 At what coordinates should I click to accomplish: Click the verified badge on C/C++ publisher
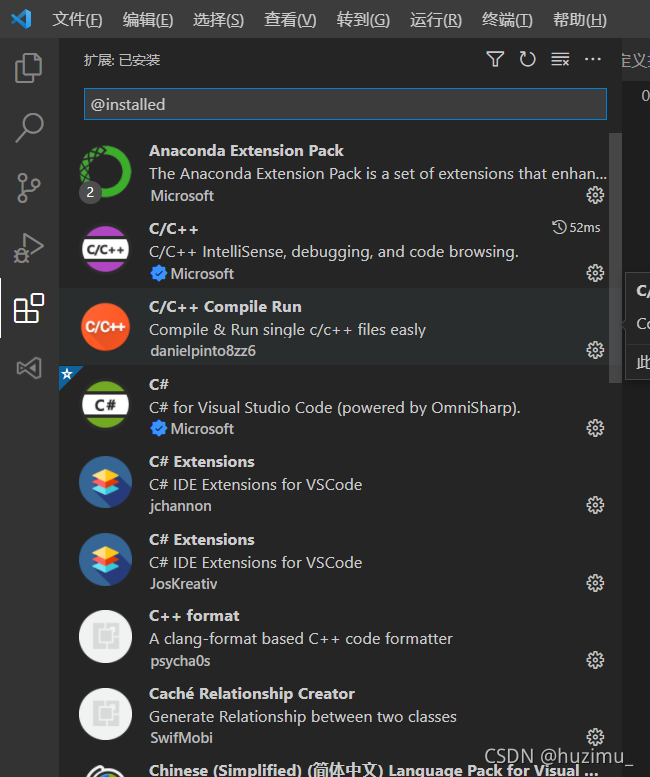(159, 274)
